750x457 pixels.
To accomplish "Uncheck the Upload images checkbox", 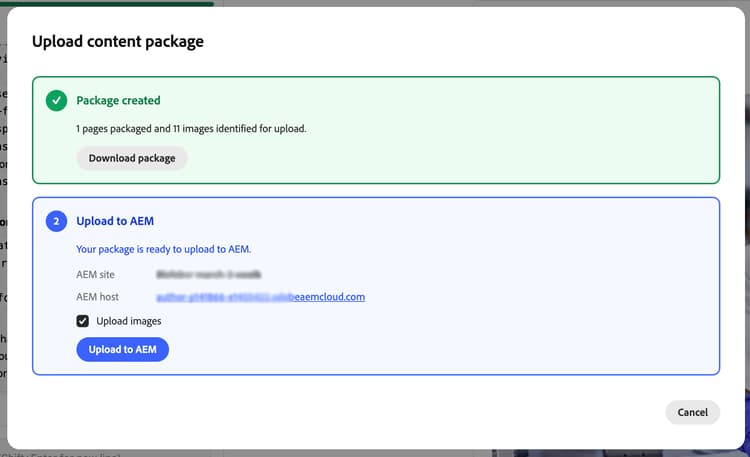I will (83, 321).
